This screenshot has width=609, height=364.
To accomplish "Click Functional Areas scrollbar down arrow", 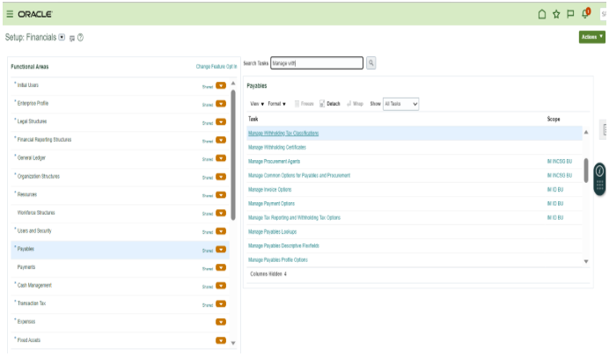I will pos(233,343).
